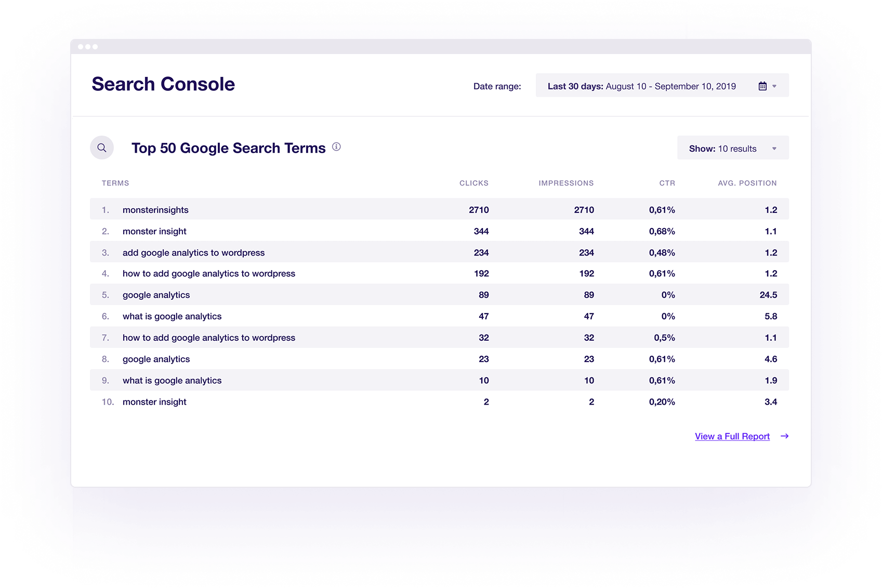Click the Search Console page title

[163, 84]
